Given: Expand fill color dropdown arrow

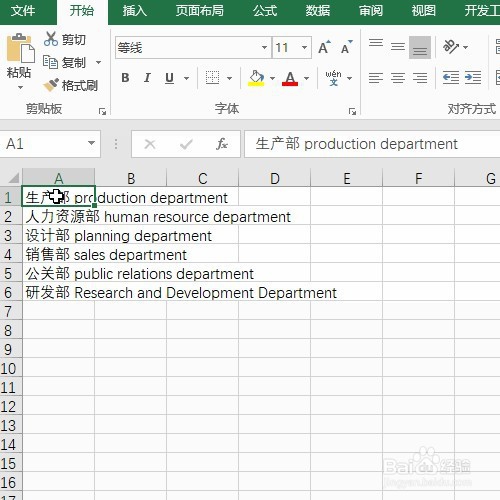Looking at the screenshot, I should (272, 79).
